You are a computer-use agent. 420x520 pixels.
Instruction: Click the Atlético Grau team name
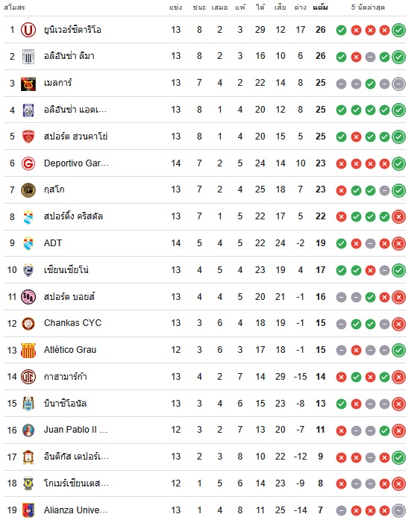click(x=70, y=350)
